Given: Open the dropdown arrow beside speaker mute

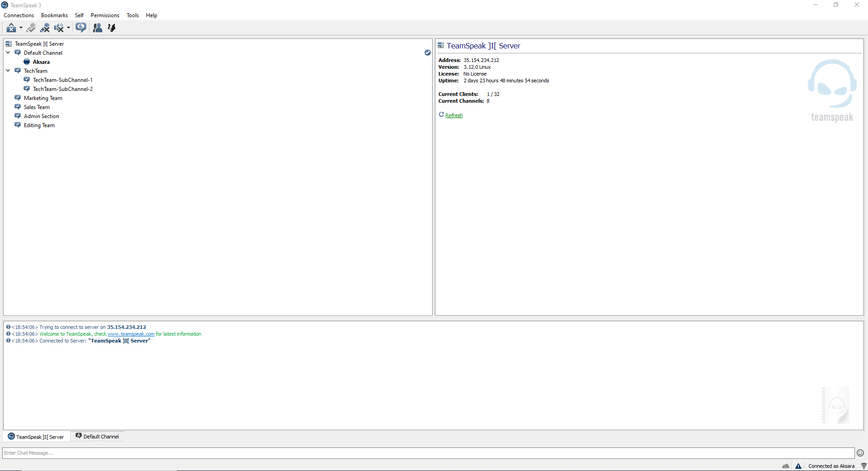Looking at the screenshot, I should point(68,28).
